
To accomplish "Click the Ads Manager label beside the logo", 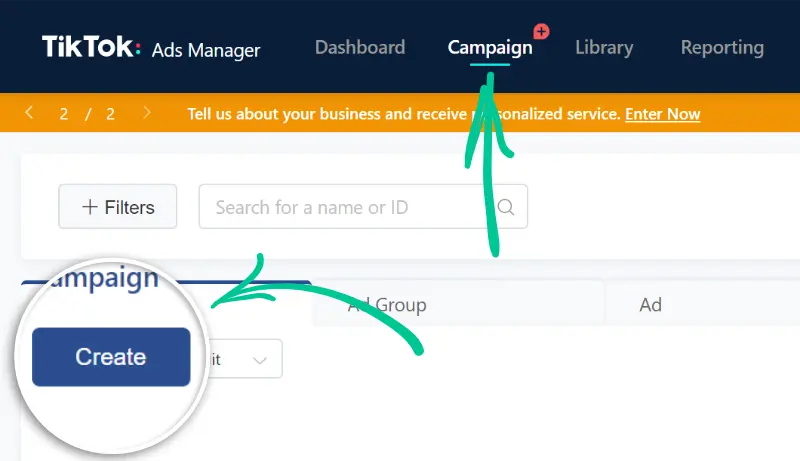I will click(206, 50).
